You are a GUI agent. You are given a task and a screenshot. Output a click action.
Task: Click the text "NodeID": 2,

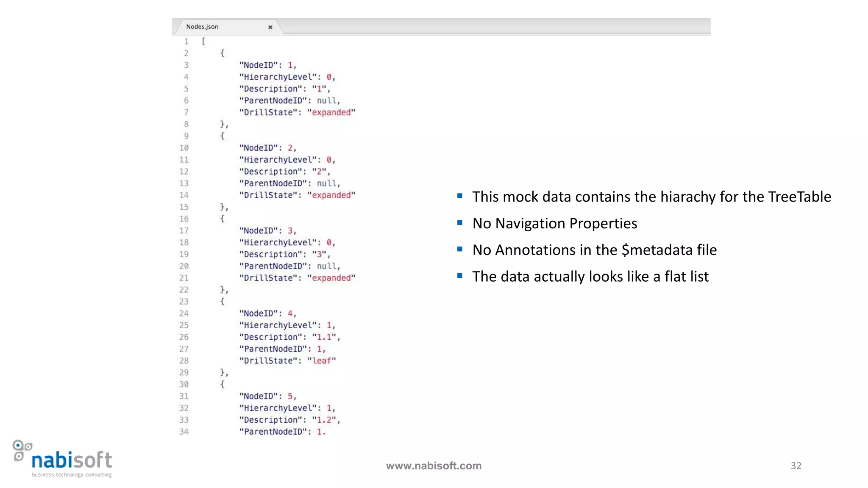pyautogui.click(x=268, y=148)
